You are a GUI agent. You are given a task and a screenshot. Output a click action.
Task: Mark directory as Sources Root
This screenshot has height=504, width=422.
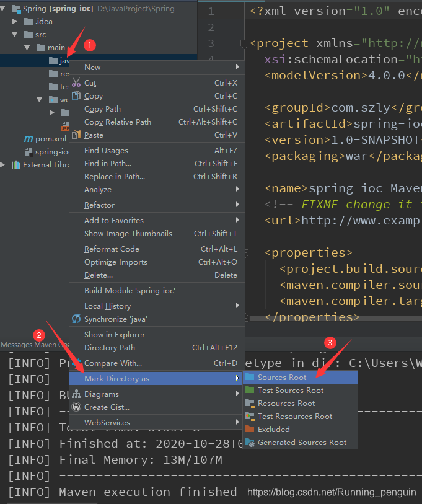click(300, 377)
